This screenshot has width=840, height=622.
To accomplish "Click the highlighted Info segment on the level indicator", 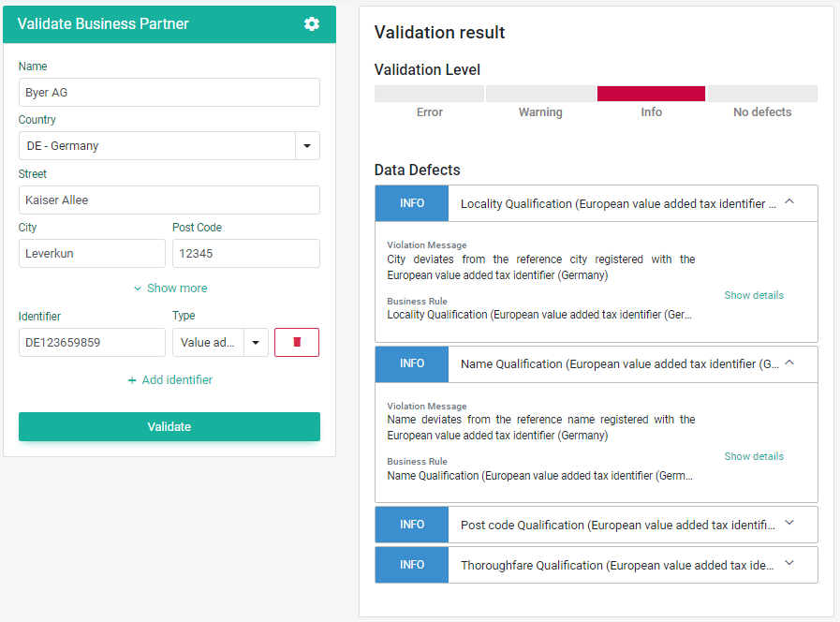I will point(651,93).
